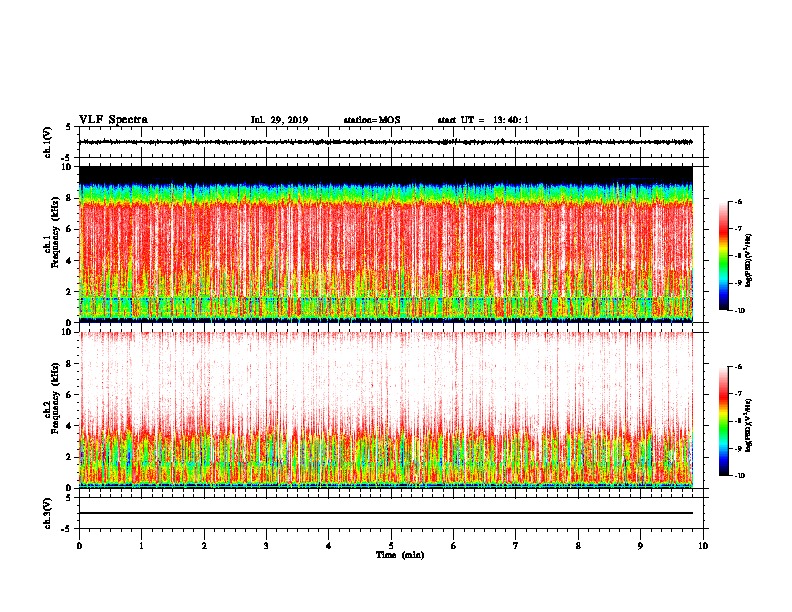Click the "VLF Spectra" title text
792x612 pixels.
click(113, 120)
